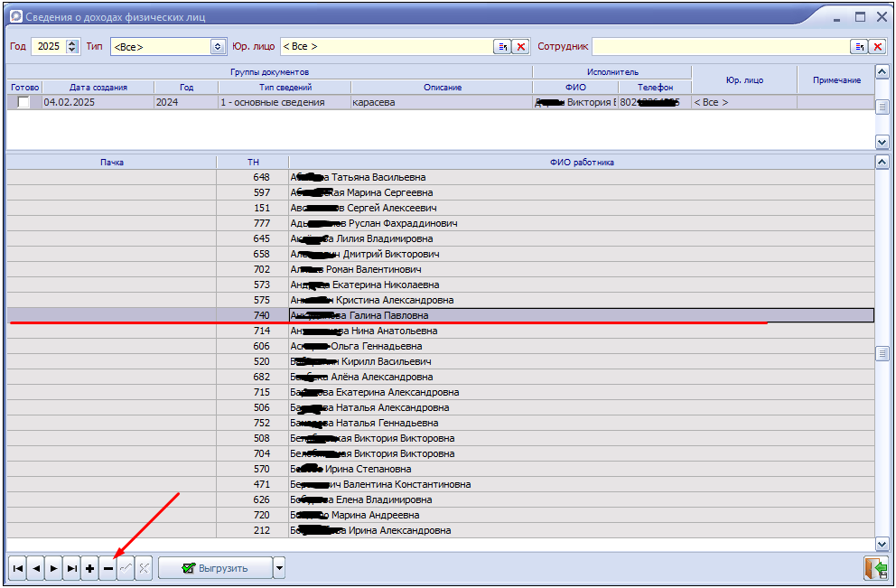Clear the Юр. лицо filter with red X
This screenshot has height=588, width=896.
tap(521, 46)
